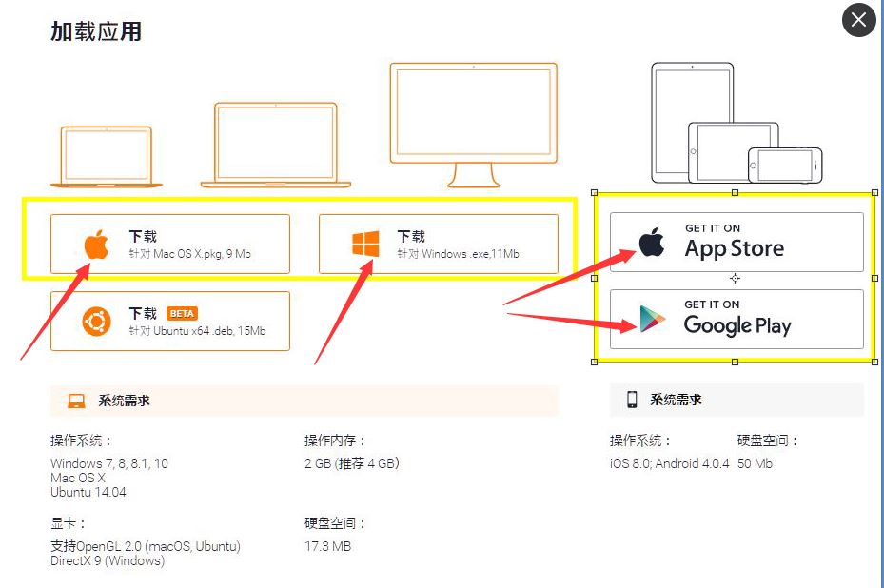Click '针对 Mac OS X.pkg, 9 Mb' text

coord(190,254)
